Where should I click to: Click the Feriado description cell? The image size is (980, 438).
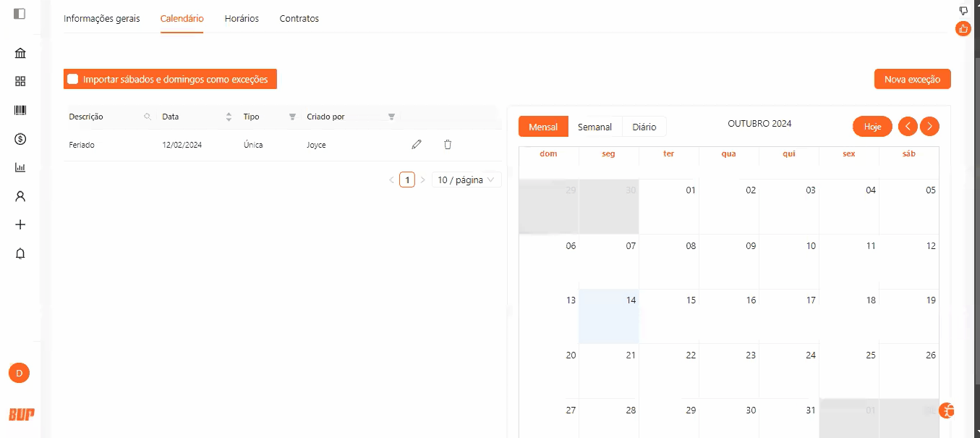(x=82, y=145)
